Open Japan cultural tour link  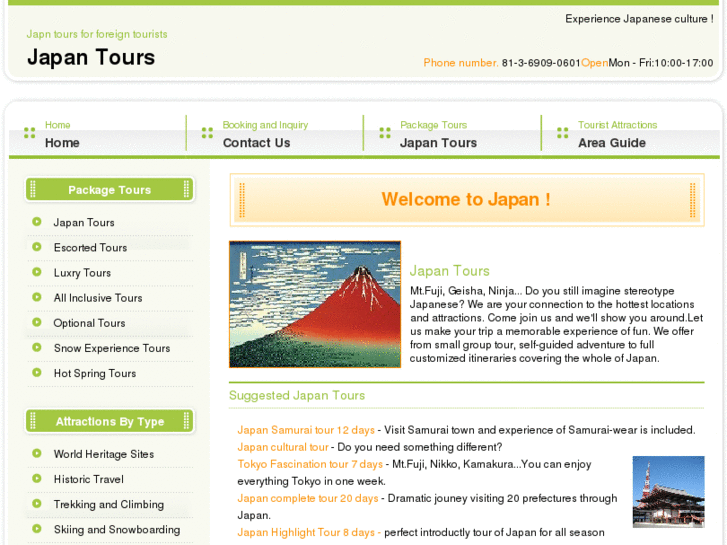283,447
